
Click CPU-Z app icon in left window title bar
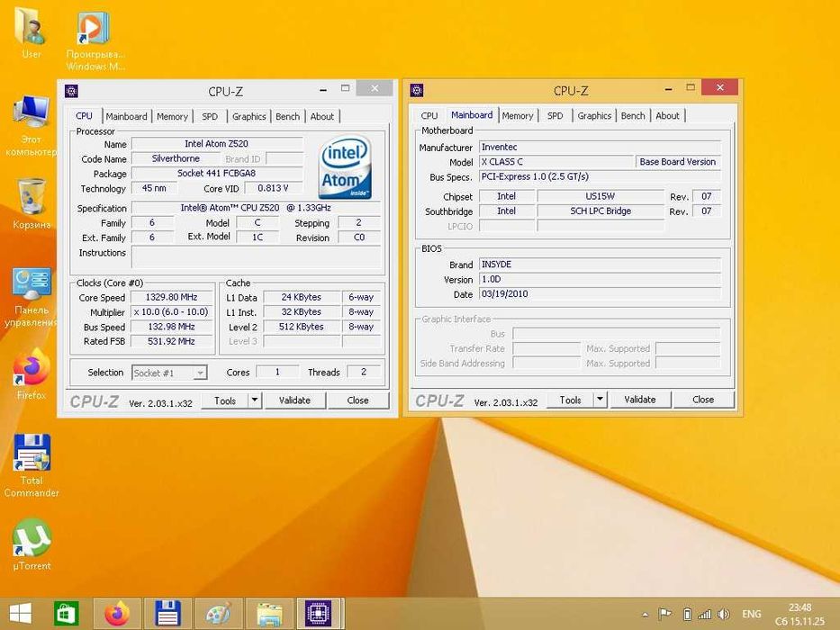(x=72, y=91)
